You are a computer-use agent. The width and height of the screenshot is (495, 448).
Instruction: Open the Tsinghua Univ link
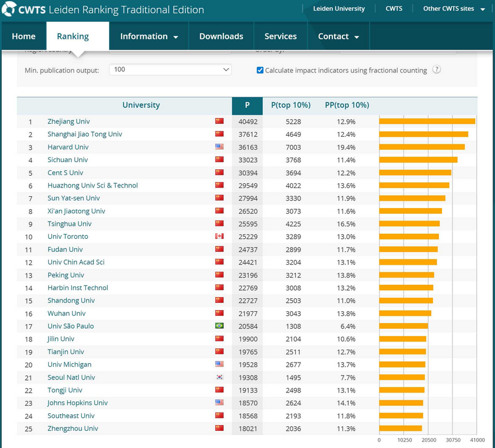tap(70, 224)
